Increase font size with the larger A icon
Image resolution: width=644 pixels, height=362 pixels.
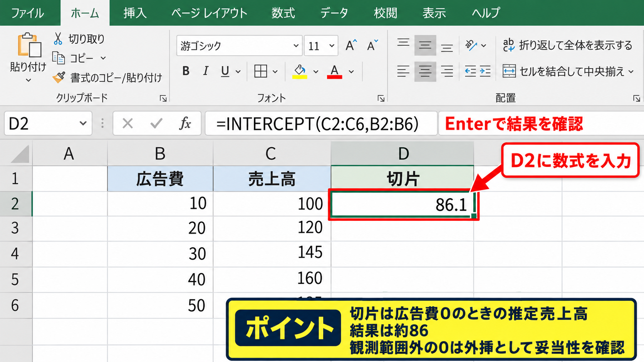(351, 46)
